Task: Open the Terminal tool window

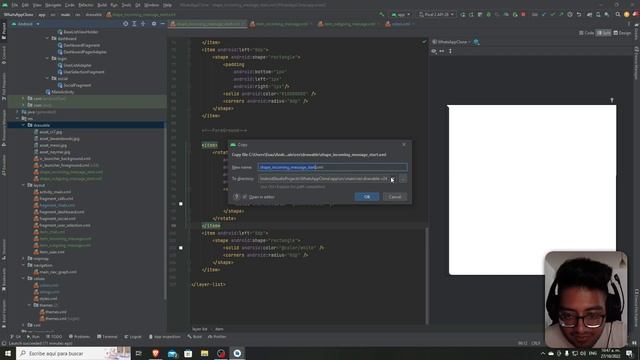Action: pos(107,337)
